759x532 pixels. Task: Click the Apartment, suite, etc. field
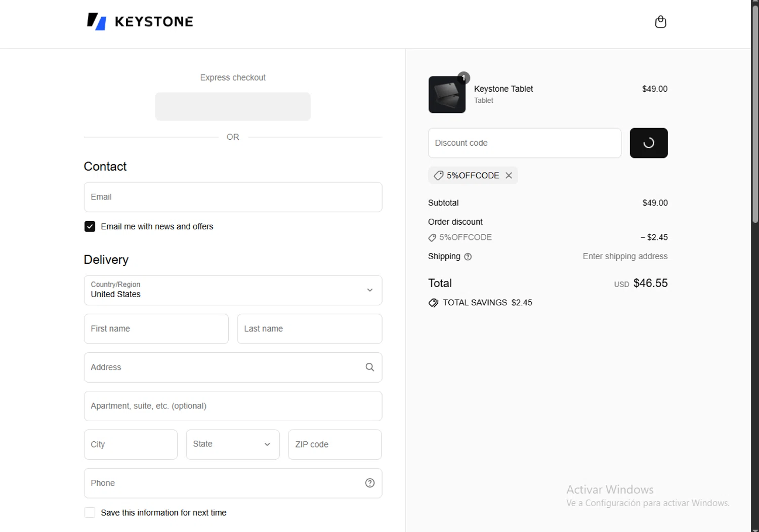(x=233, y=406)
